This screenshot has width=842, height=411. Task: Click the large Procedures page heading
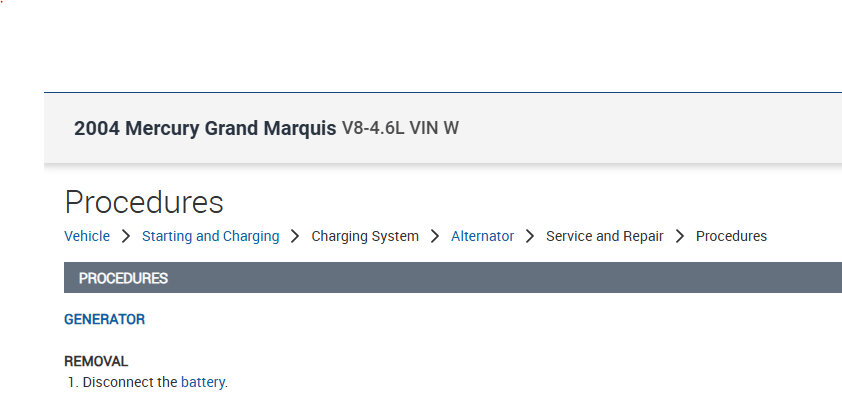(x=144, y=202)
